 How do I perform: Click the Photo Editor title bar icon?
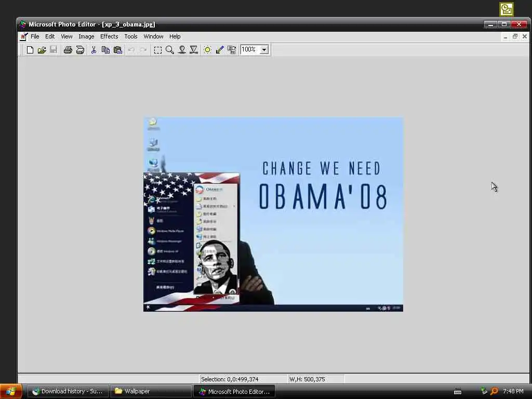click(x=23, y=24)
